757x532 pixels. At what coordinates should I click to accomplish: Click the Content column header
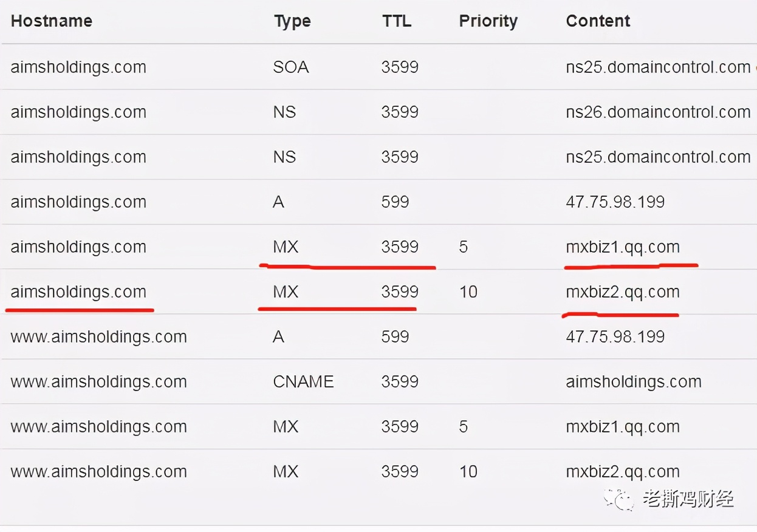[598, 21]
